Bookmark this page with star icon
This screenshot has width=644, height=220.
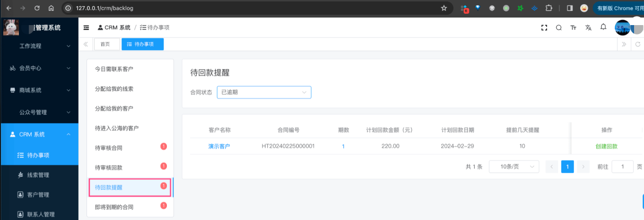coord(444,8)
